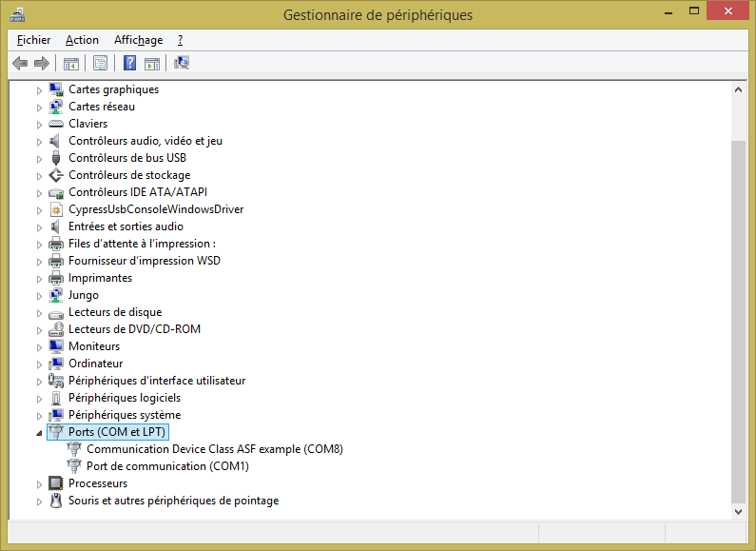Scan for hardware changes using toolbar icon
This screenshot has height=551, width=756.
[x=182, y=64]
